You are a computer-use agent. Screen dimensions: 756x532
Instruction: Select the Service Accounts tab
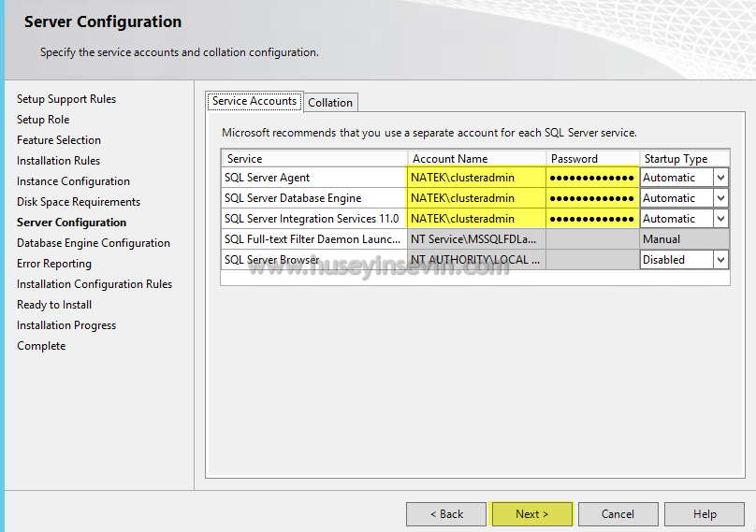click(254, 101)
